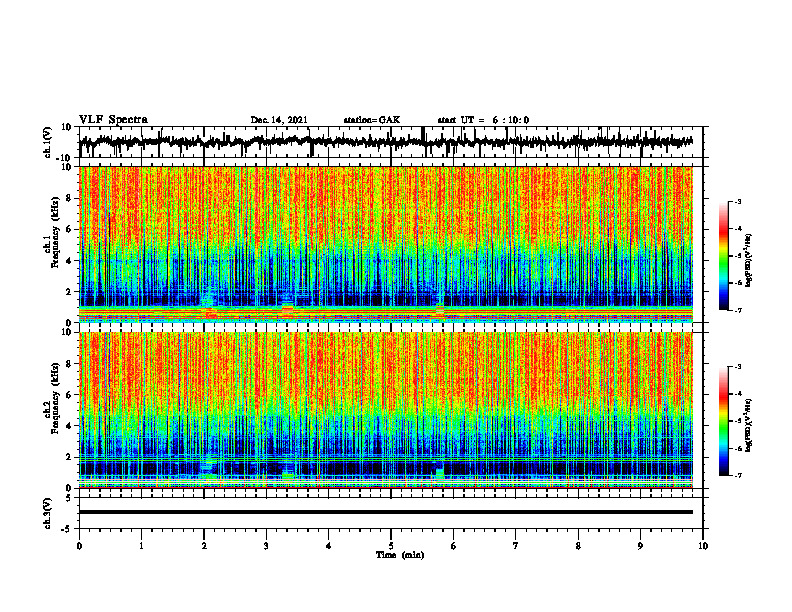Viewport: 792px width, 612px height.
Task: Click the "VLF Spectra" plot title
Action: coord(113,120)
